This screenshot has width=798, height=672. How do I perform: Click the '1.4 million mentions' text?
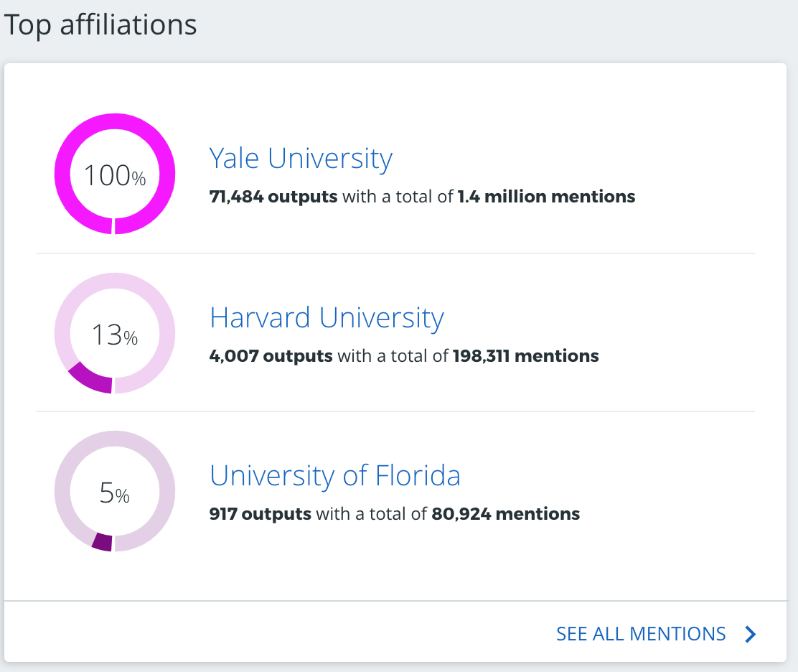(546, 197)
